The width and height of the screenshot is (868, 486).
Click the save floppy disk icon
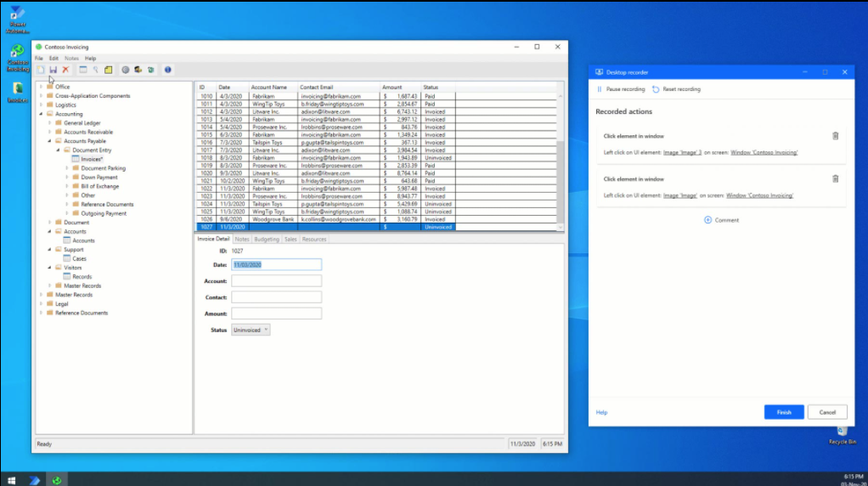53,70
